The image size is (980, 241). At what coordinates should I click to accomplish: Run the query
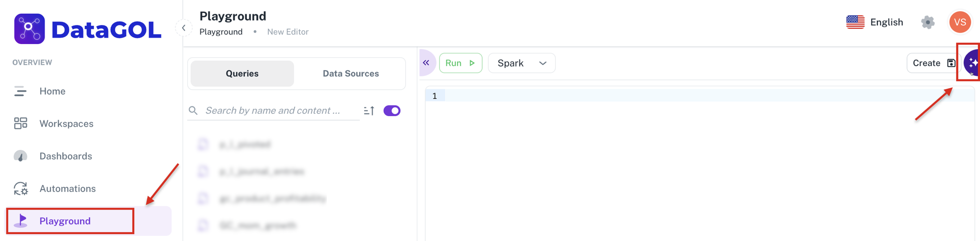click(461, 63)
